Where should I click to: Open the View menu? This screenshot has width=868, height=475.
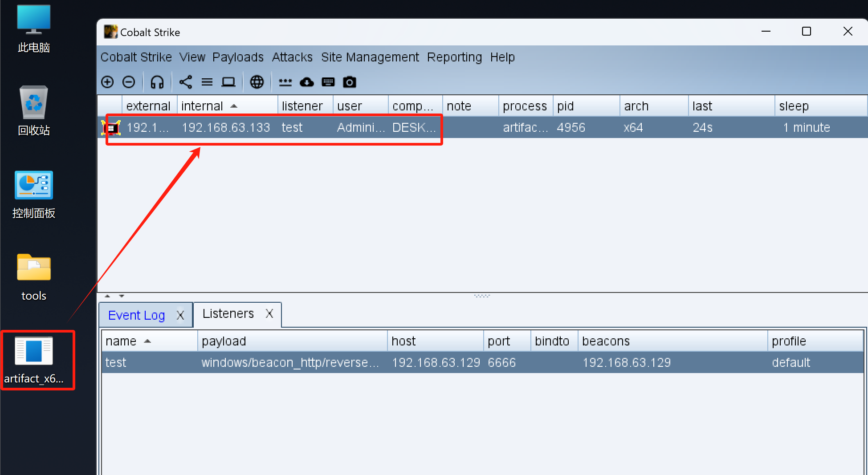(192, 57)
